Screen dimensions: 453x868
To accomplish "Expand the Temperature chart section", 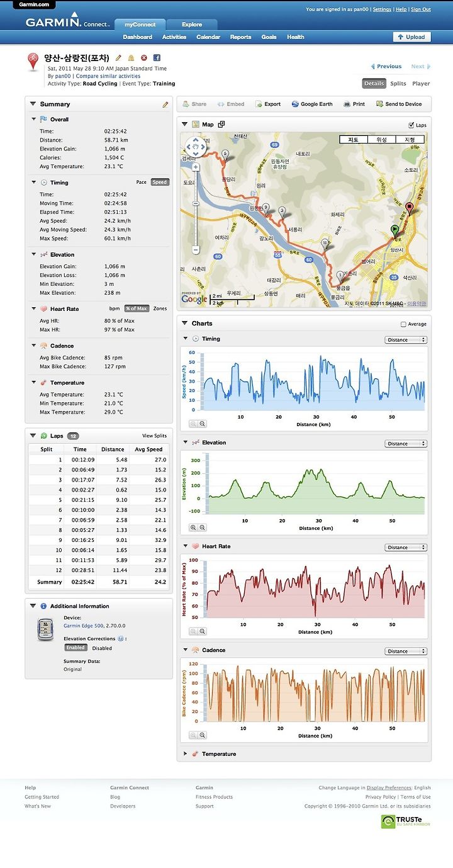I will pos(185,754).
